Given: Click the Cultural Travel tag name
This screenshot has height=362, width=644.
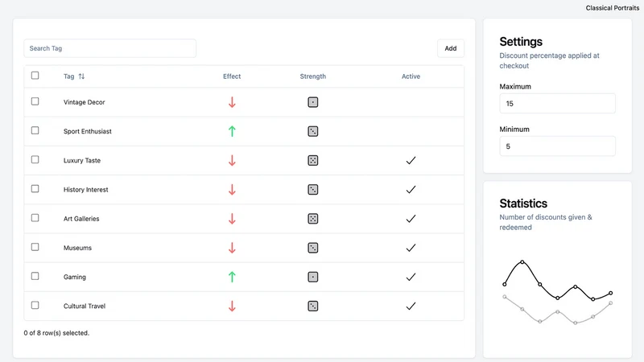Looking at the screenshot, I should point(85,306).
